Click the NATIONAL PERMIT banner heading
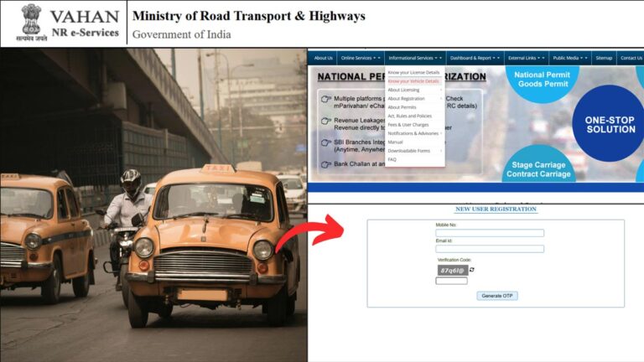This screenshot has height=362, width=644. click(402, 77)
